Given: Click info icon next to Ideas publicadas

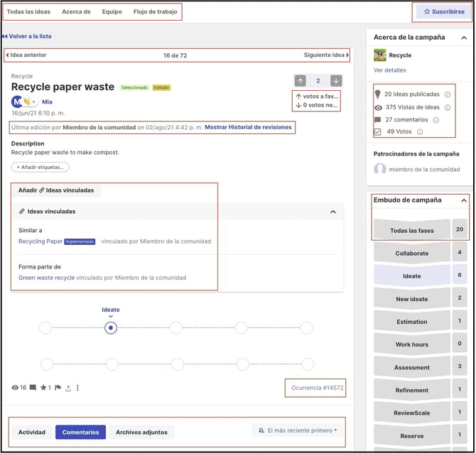Looking at the screenshot, I should click(448, 94).
